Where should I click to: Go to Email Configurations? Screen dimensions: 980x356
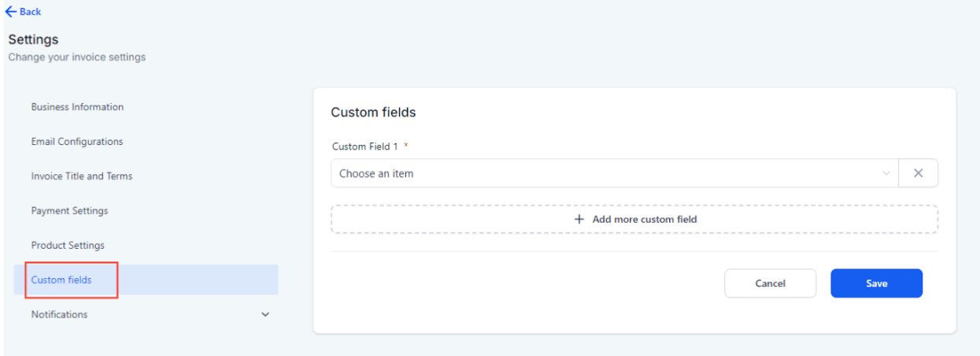77,142
